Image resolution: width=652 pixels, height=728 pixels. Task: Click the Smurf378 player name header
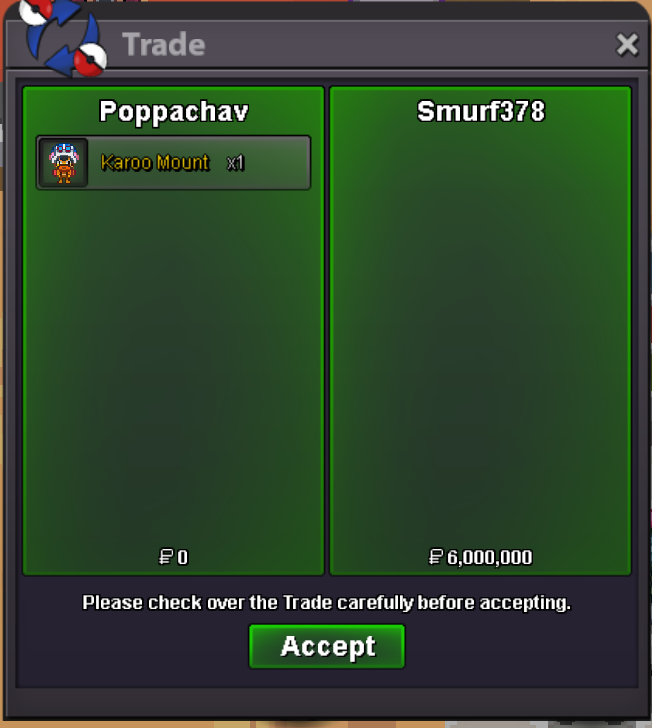click(x=481, y=111)
